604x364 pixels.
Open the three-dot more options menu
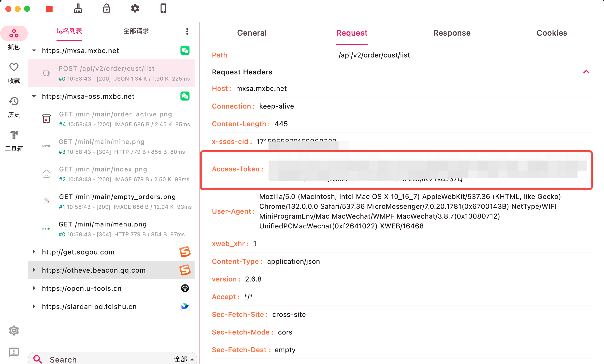click(x=187, y=31)
